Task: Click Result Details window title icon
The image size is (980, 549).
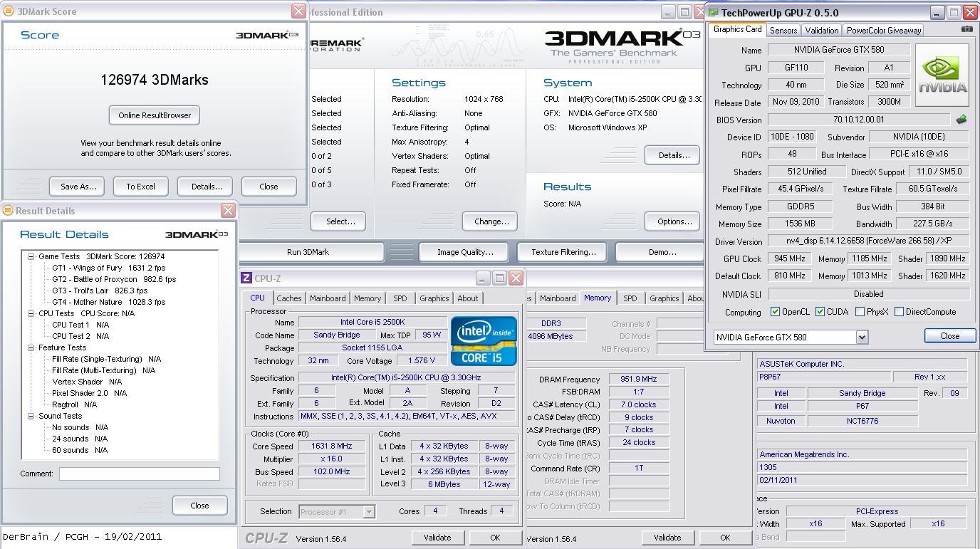Action: coord(9,211)
